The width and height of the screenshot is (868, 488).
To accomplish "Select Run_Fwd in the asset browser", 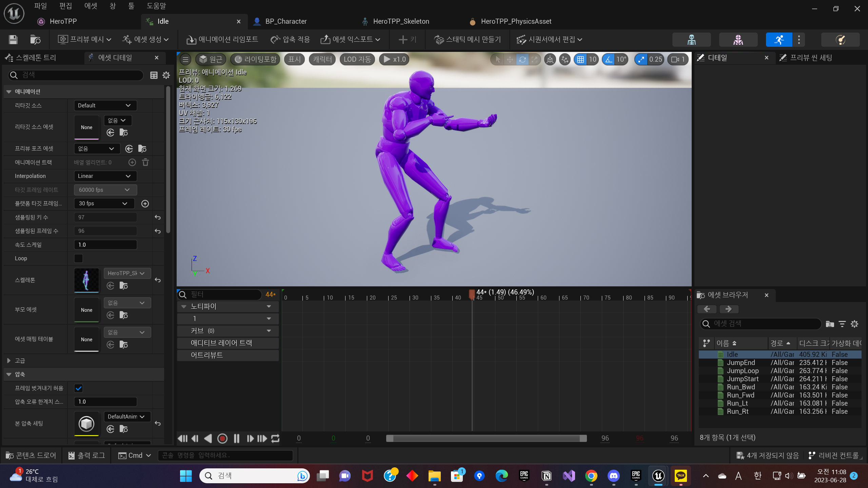I will (x=741, y=395).
